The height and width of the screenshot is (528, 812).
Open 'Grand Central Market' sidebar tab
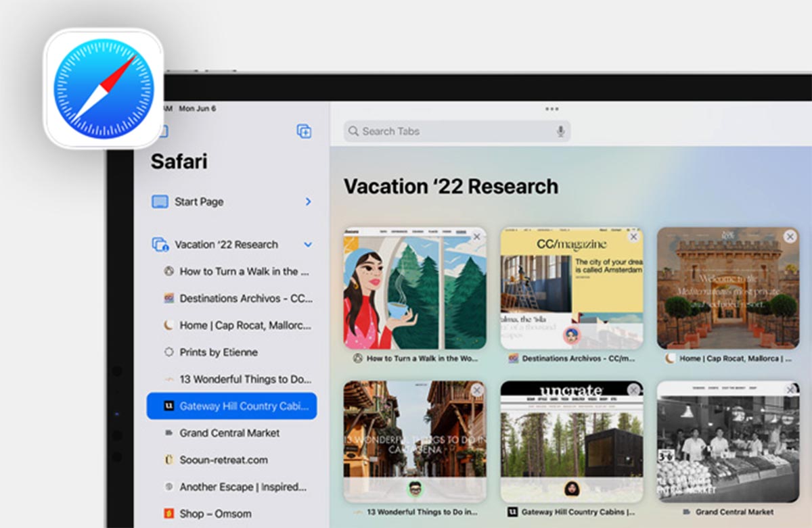coord(232,433)
